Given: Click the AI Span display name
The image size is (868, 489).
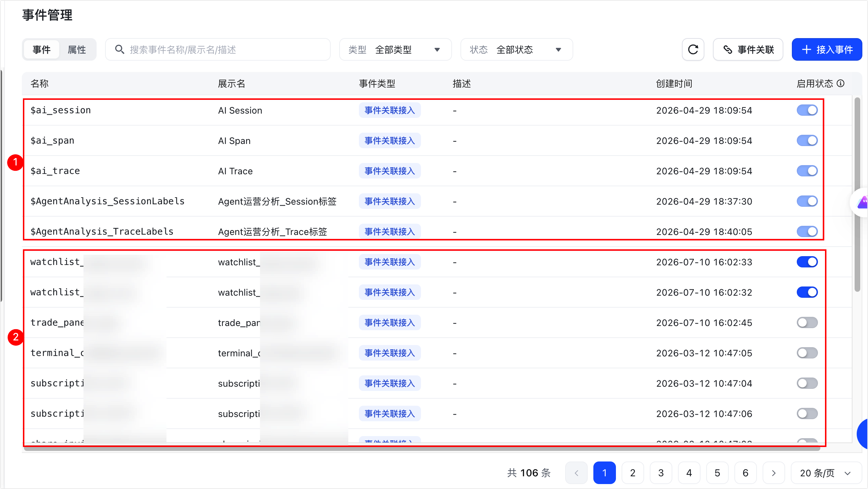Looking at the screenshot, I should click(234, 141).
